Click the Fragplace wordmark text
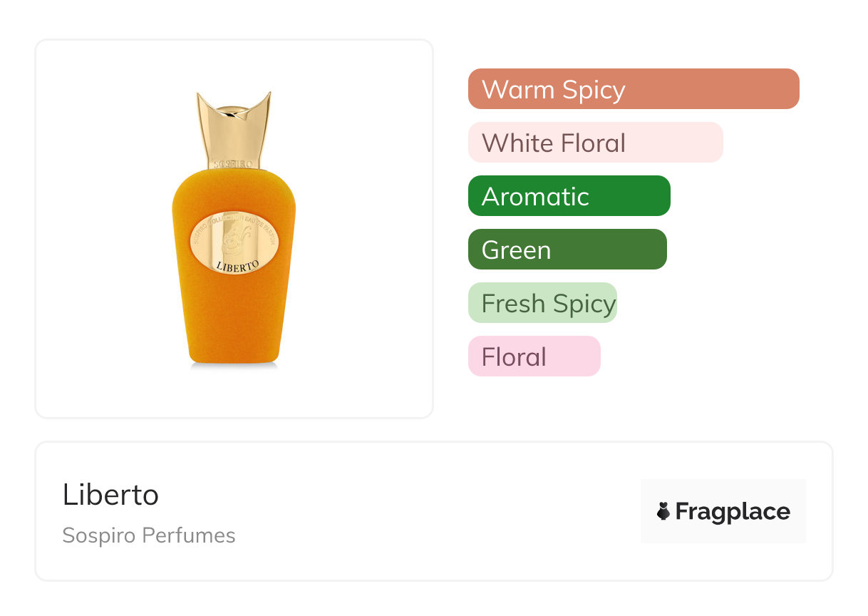868x616 pixels. (733, 512)
